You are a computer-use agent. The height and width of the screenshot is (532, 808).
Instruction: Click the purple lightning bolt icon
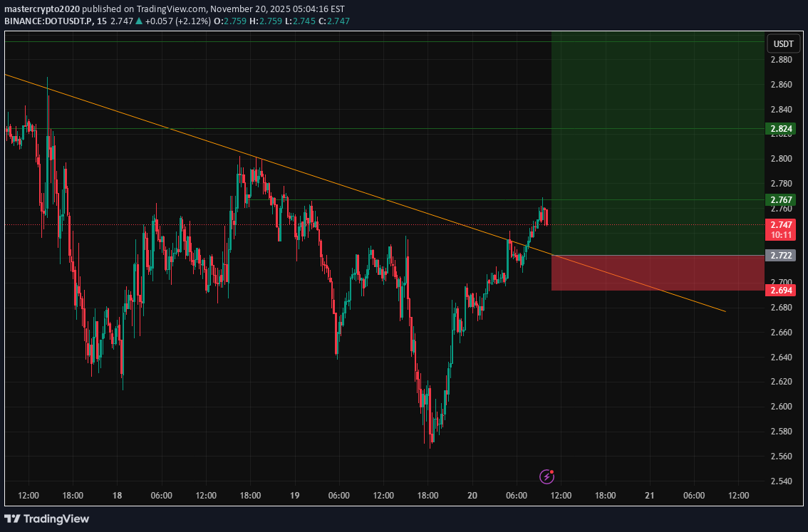(x=547, y=476)
